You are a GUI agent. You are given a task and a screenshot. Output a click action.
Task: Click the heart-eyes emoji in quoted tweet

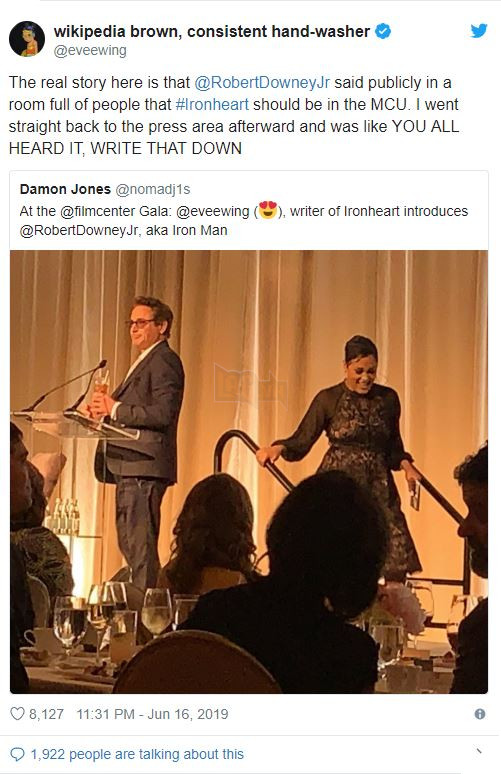pyautogui.click(x=268, y=210)
